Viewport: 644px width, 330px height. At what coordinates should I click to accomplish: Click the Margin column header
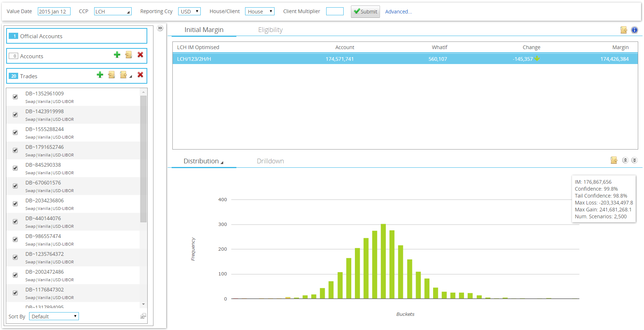(620, 47)
